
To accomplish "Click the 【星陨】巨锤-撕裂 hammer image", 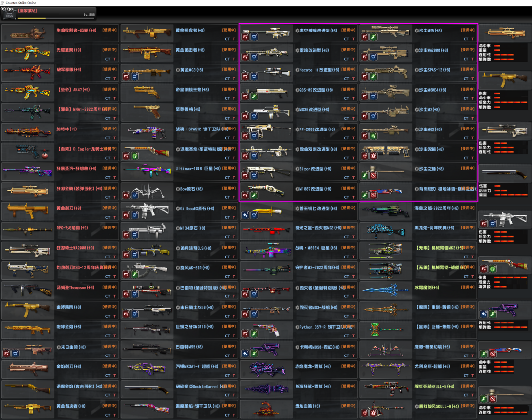I will (x=385, y=330).
